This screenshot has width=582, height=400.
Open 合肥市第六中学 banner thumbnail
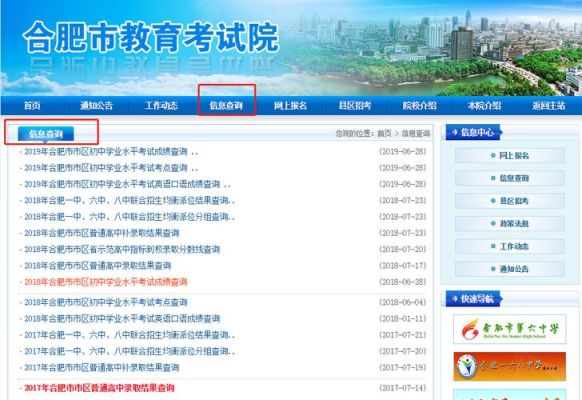coord(510,329)
